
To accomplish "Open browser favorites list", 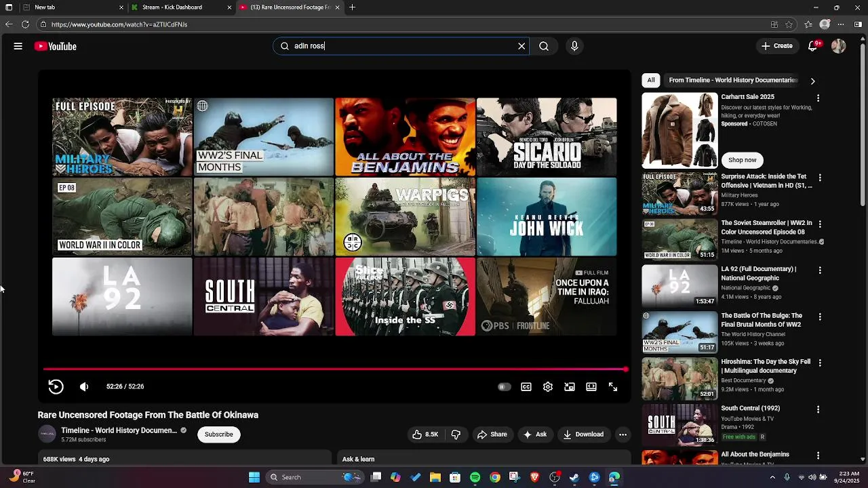I will tap(808, 24).
